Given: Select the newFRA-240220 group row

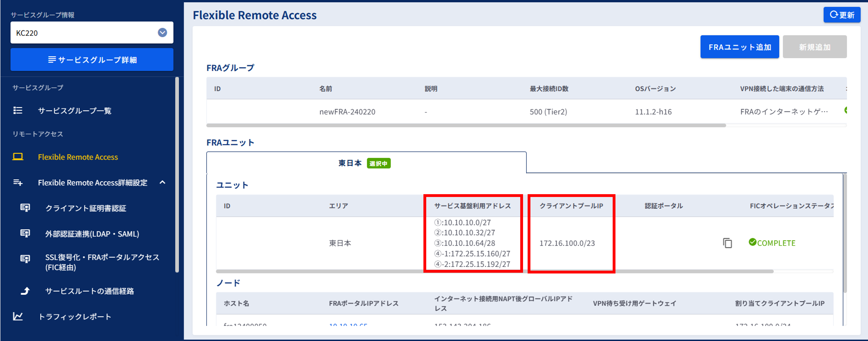Looking at the screenshot, I should point(347,112).
